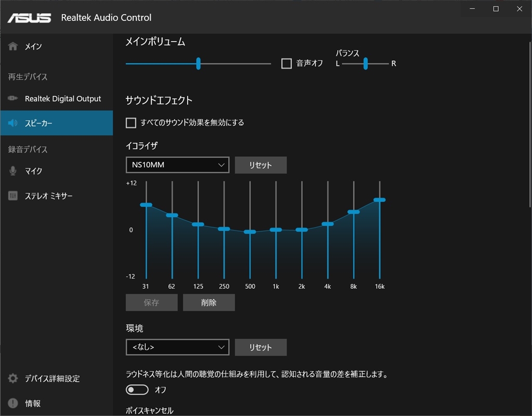Click the サウンドエフェクト heading
The image size is (532, 416).
159,100
